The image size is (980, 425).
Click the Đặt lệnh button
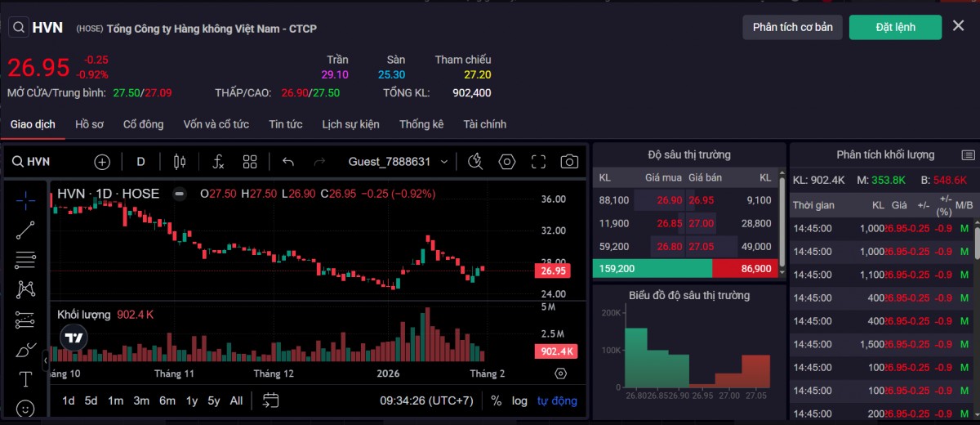pyautogui.click(x=895, y=27)
